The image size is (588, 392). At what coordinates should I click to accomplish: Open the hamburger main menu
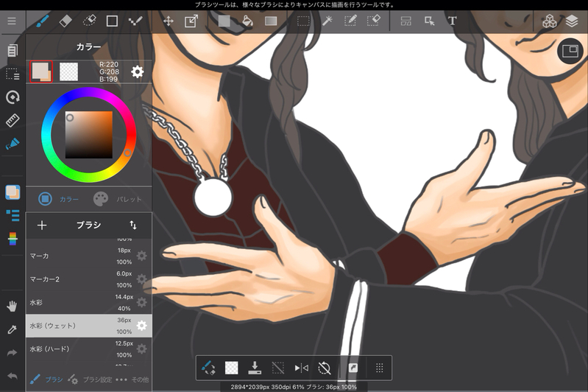click(12, 21)
